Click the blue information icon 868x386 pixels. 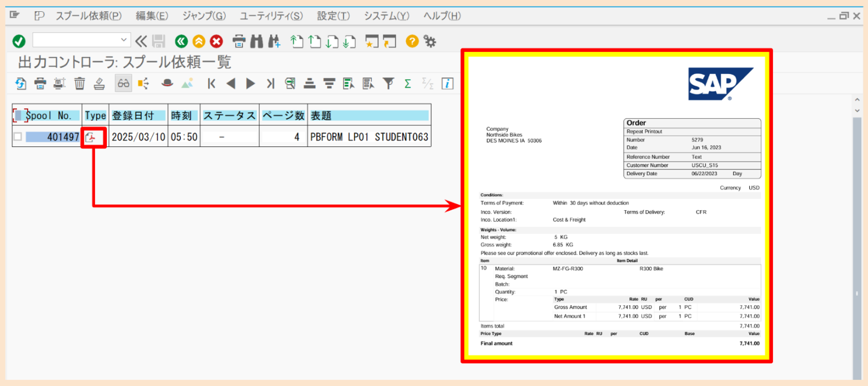point(448,84)
